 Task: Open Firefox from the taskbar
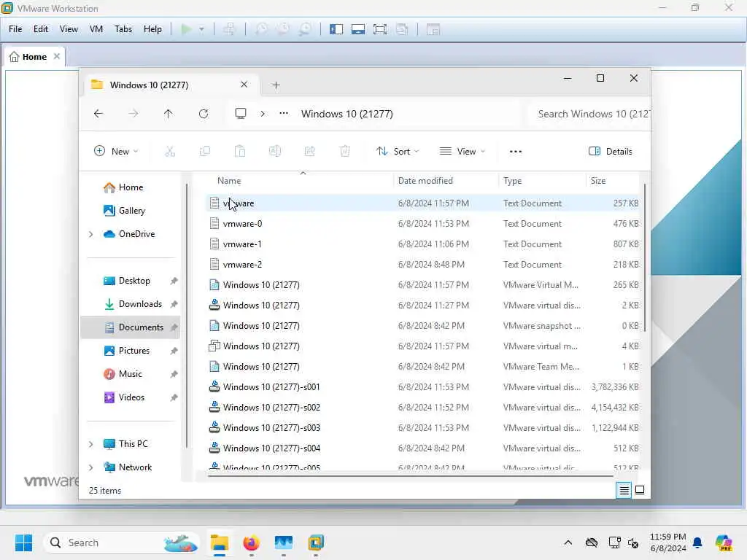[252, 542]
